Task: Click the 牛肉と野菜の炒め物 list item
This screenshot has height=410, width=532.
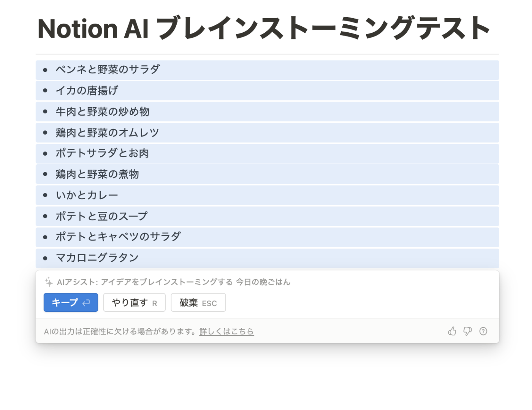Action: [268, 112]
